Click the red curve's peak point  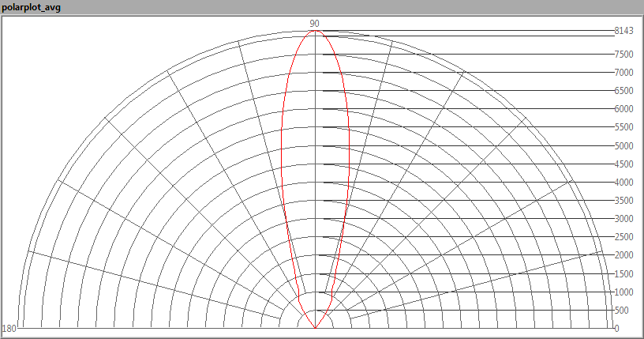(315, 32)
